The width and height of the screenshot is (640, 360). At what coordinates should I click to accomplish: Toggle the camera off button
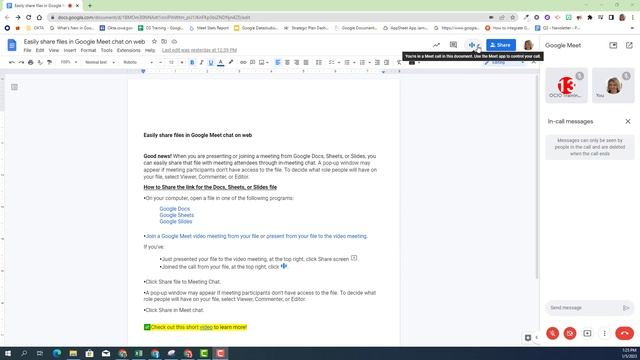click(x=570, y=333)
